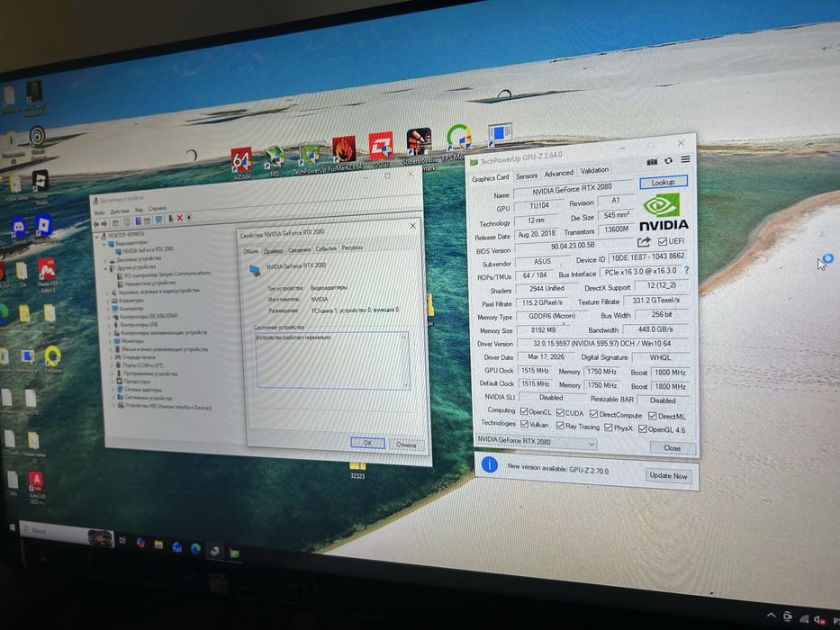Click the BIOS share/export icon in GPU-Z
The image size is (840, 630).
click(644, 242)
